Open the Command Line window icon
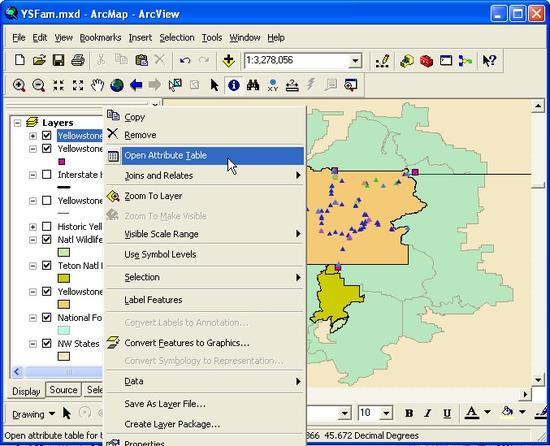Screen dimensions: 550x446 coord(446,61)
